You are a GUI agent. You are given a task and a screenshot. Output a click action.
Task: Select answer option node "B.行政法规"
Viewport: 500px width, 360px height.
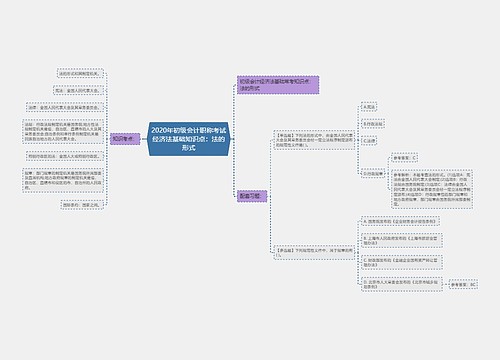click(373, 124)
